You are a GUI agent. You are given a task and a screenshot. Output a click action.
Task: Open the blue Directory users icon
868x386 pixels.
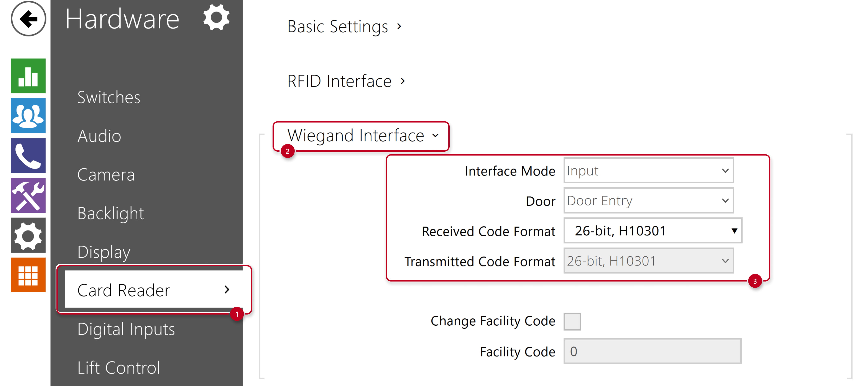tap(28, 115)
